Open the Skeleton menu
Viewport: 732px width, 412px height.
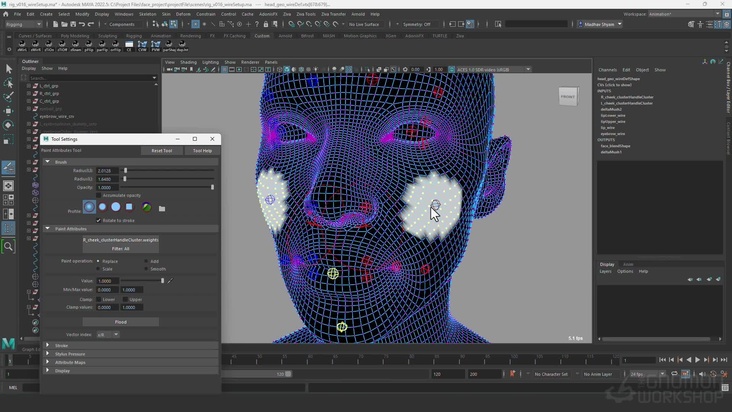(x=148, y=14)
